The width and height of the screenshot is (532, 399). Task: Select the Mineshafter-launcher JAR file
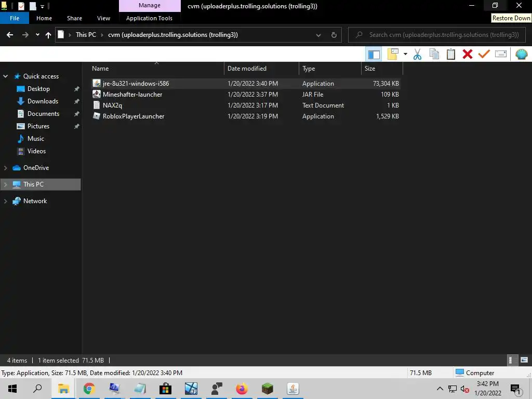click(x=246, y=95)
